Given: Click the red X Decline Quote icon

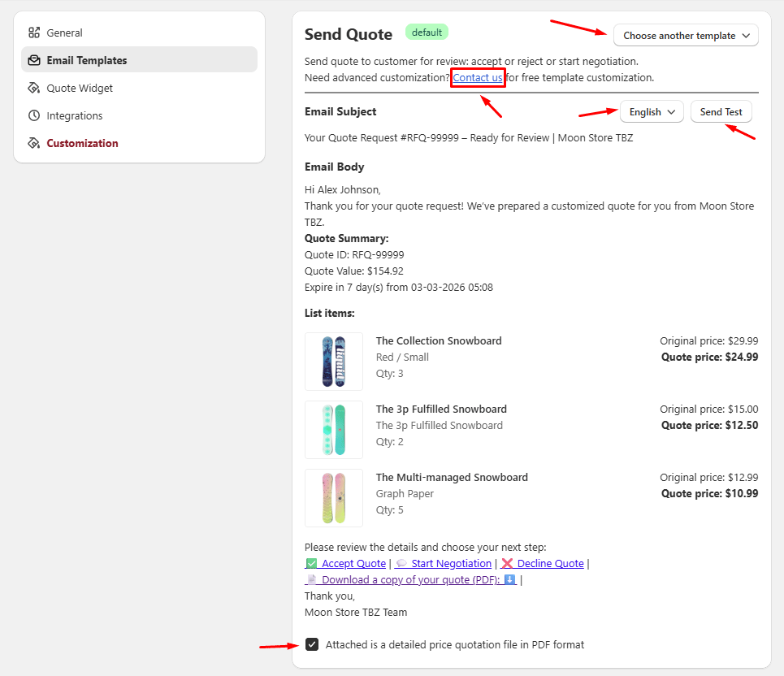Looking at the screenshot, I should pyautogui.click(x=506, y=563).
